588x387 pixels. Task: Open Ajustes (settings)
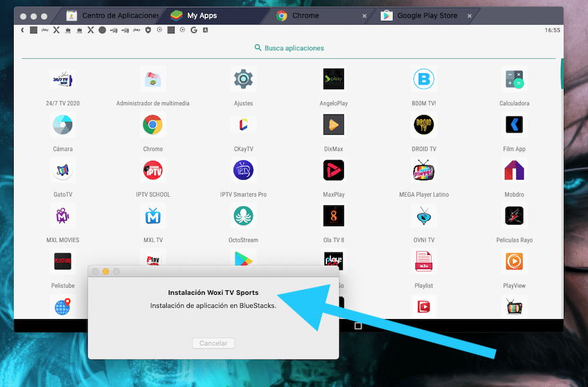(x=243, y=78)
